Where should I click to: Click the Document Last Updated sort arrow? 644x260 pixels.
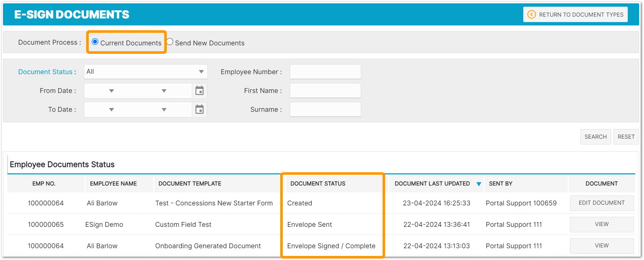pos(479,184)
